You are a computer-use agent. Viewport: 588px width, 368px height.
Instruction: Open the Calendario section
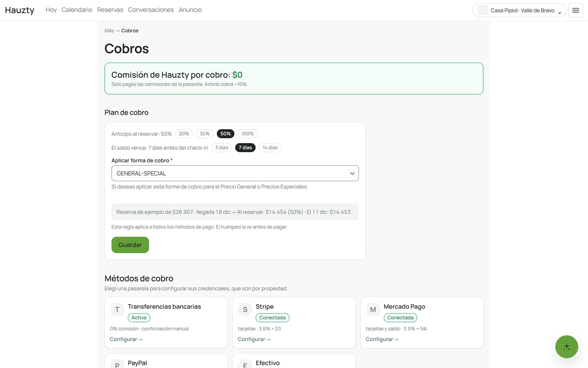click(77, 10)
